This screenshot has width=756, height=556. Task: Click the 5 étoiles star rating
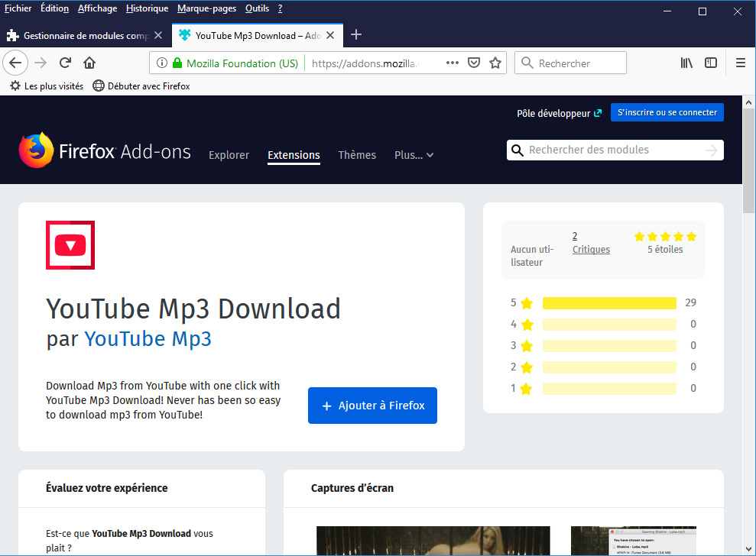pyautogui.click(x=665, y=236)
